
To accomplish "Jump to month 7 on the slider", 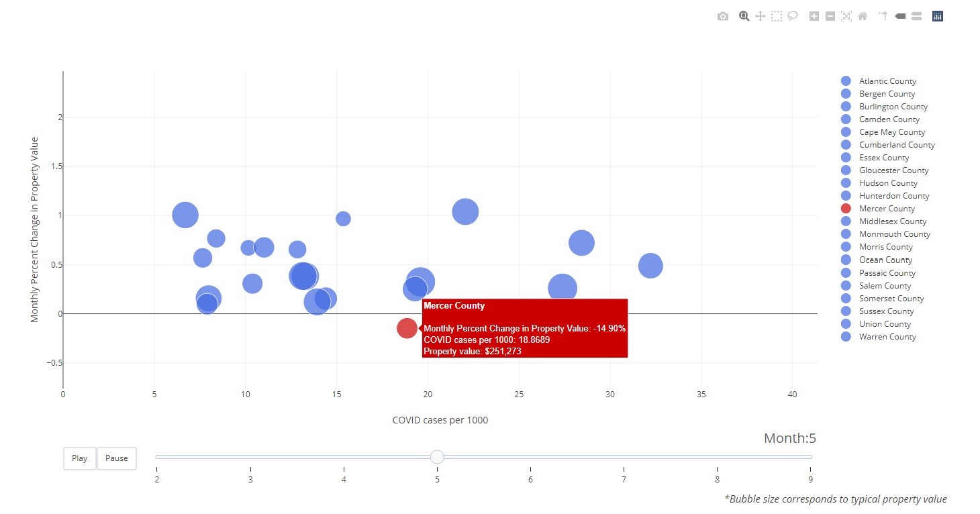I will pyautogui.click(x=624, y=457).
